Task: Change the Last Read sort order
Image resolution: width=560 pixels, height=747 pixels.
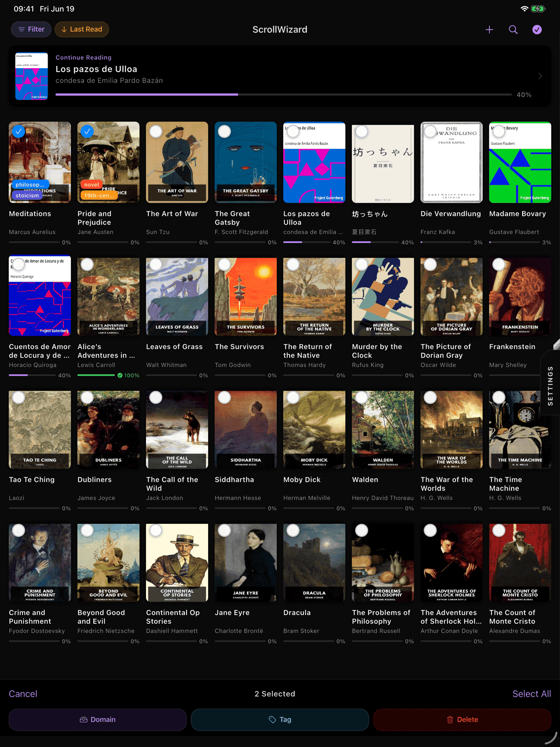Action: click(x=82, y=29)
